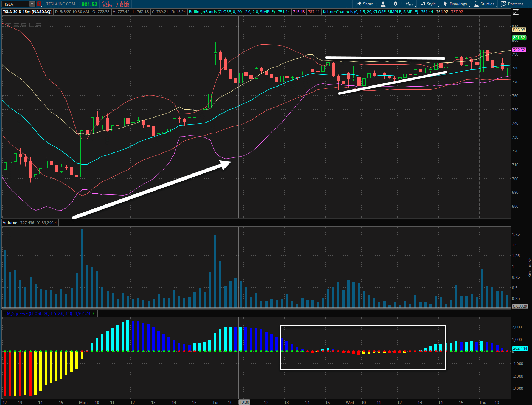Click the Bollinger value 787.41

[x=314, y=12]
